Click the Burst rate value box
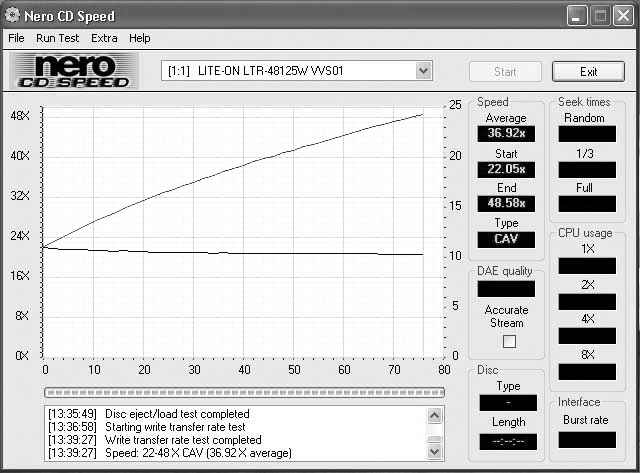The height and width of the screenshot is (473, 640). pyautogui.click(x=587, y=440)
